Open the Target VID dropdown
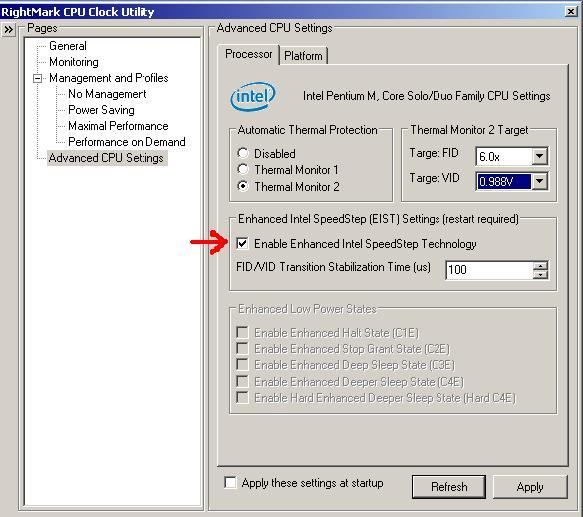583x517 pixels. tap(539, 182)
